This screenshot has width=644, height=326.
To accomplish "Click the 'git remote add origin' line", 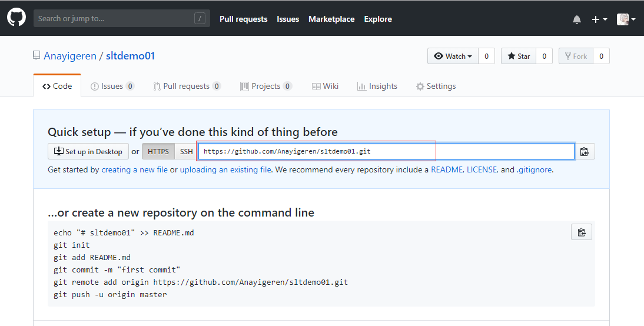I will [200, 282].
